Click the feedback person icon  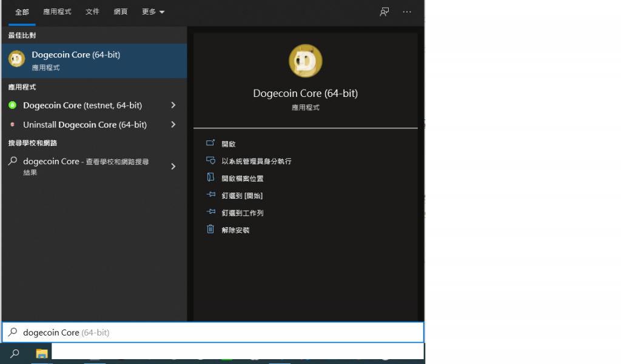(x=384, y=12)
